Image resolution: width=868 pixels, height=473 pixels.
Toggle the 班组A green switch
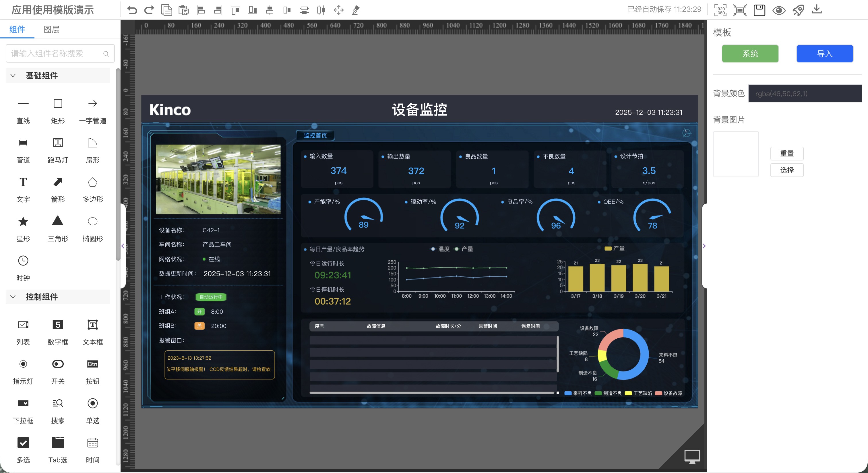(199, 312)
